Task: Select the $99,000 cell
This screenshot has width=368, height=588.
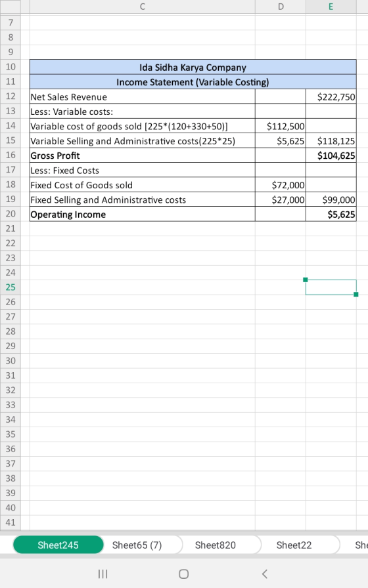Action: coord(331,199)
